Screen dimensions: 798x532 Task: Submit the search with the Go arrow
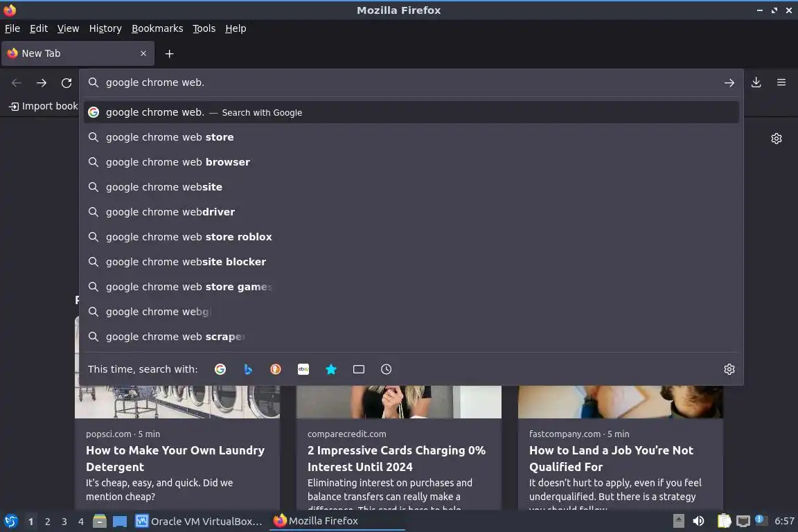tap(729, 82)
